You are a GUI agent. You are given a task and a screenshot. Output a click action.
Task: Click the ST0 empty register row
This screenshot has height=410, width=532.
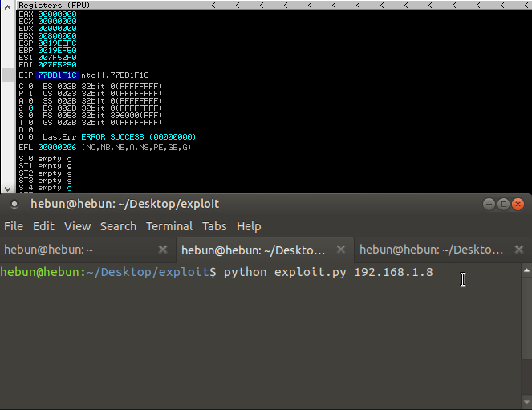(46, 159)
